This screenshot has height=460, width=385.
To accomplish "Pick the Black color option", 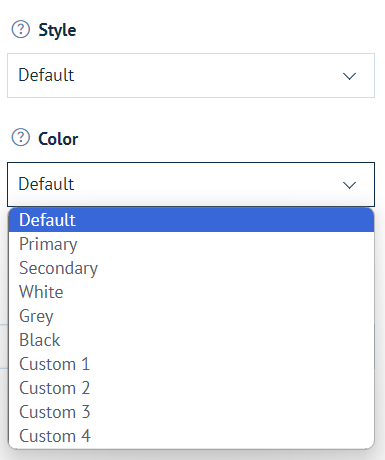I will (191, 340).
